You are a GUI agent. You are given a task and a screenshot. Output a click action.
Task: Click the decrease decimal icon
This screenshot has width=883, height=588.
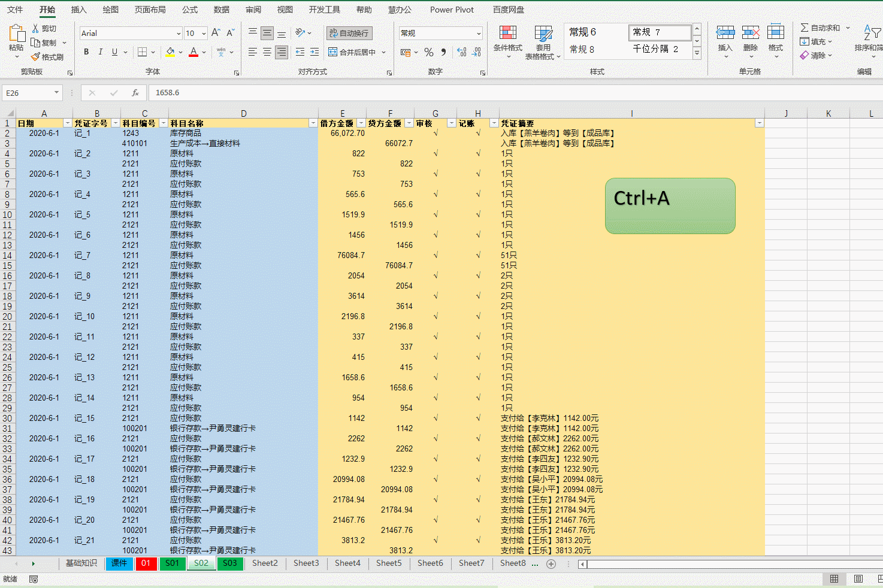coord(476,52)
